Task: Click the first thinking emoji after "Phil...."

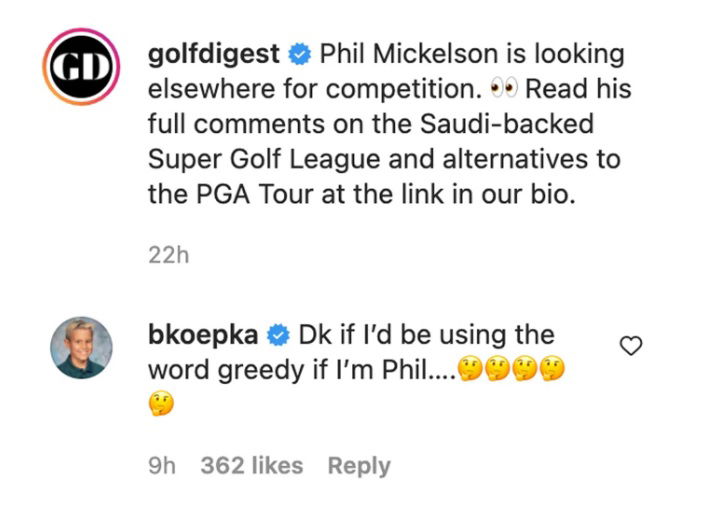Action: [x=470, y=371]
